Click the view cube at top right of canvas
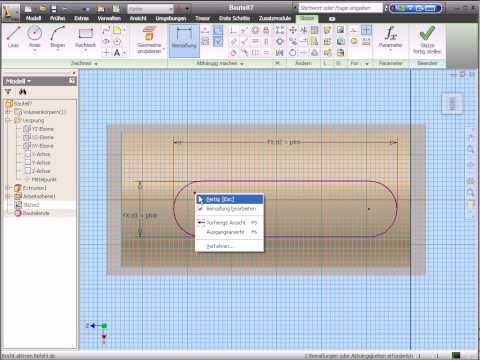This screenshot has width=480, height=360. point(452,103)
